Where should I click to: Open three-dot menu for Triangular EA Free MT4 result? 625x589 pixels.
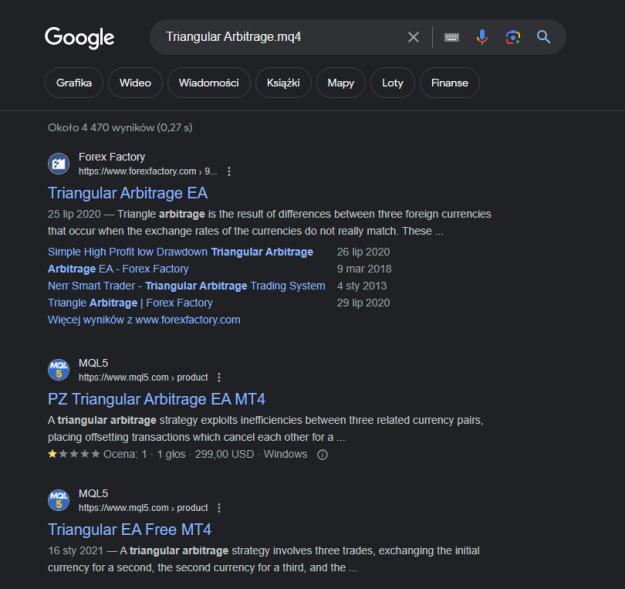point(219,508)
